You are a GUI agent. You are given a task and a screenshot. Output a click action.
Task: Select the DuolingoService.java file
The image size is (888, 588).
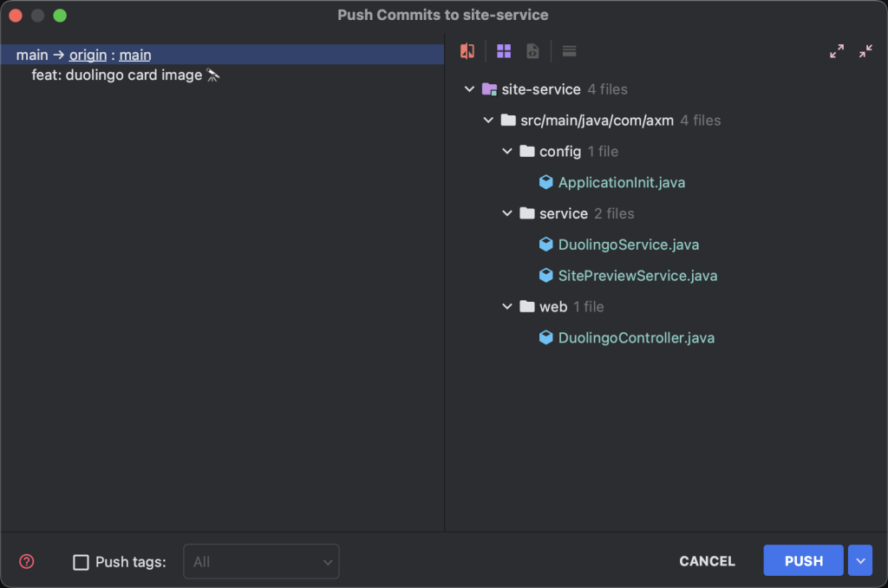(x=628, y=245)
